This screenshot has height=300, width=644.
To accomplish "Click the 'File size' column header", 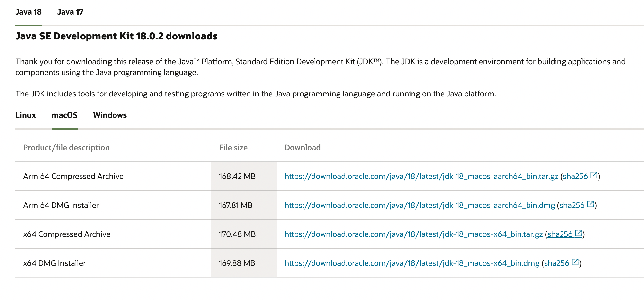I will 233,148.
